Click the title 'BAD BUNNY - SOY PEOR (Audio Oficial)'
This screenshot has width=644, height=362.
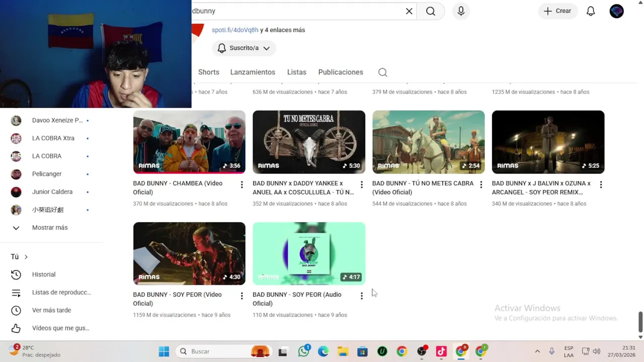pos(297,299)
